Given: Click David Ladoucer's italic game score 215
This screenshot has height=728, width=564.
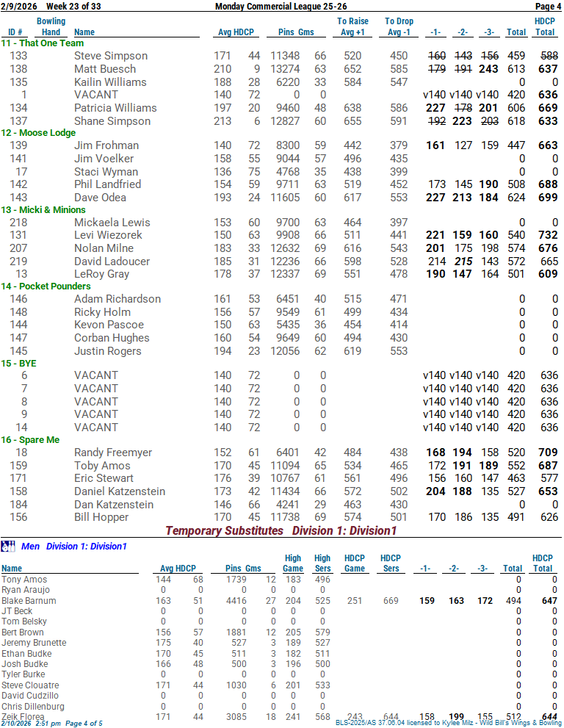Looking at the screenshot, I should 463,262.
